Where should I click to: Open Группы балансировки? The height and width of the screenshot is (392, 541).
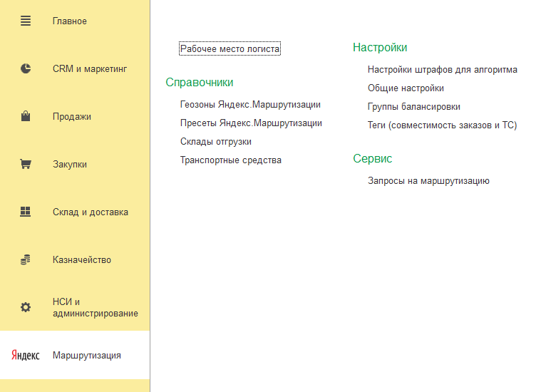(x=414, y=107)
